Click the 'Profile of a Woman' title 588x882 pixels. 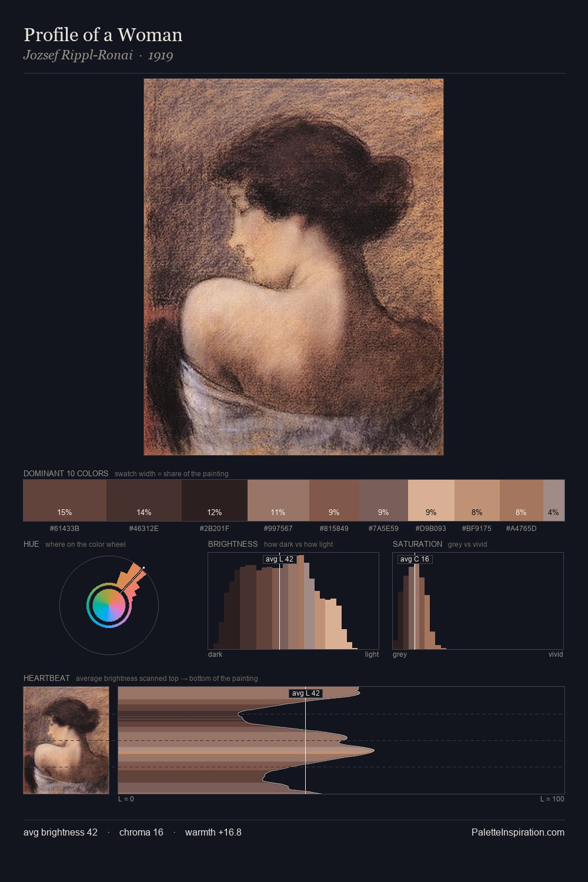click(x=103, y=35)
